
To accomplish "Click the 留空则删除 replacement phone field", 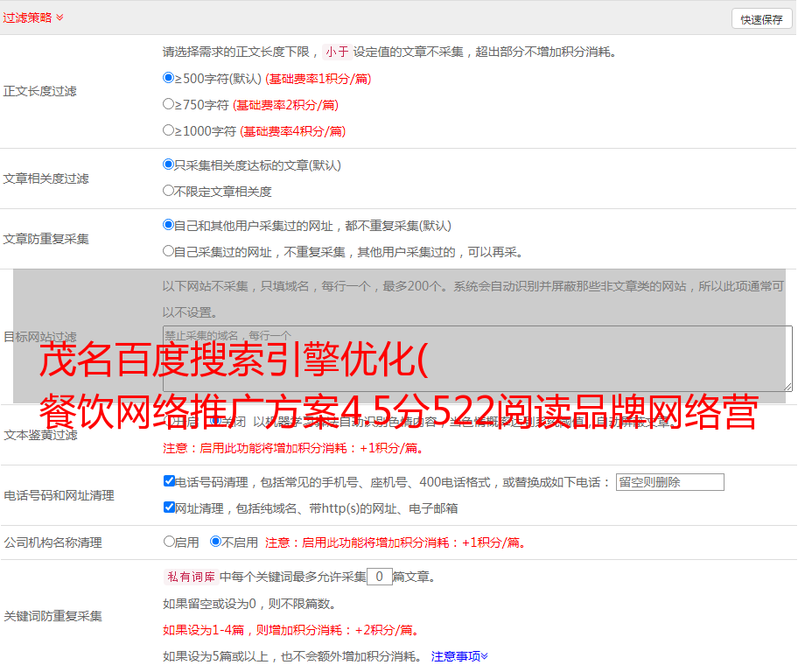I will (669, 482).
